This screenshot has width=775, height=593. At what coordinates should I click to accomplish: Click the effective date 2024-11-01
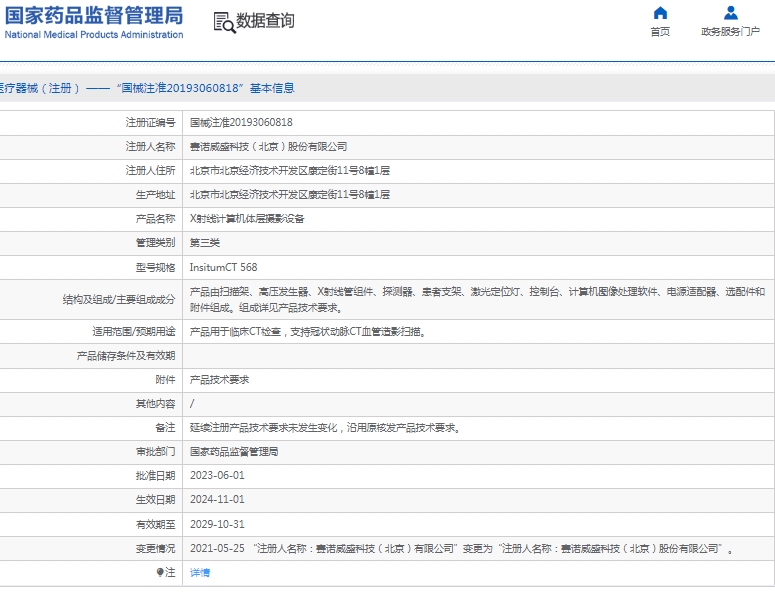[217, 500]
